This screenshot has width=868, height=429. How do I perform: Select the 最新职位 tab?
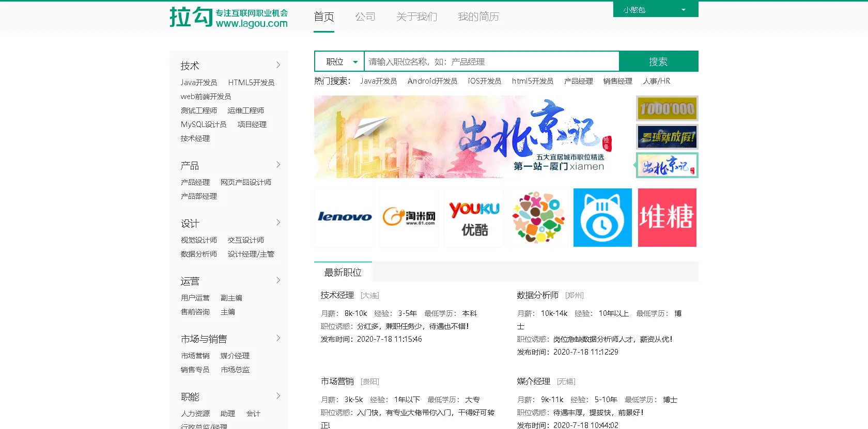coord(343,272)
